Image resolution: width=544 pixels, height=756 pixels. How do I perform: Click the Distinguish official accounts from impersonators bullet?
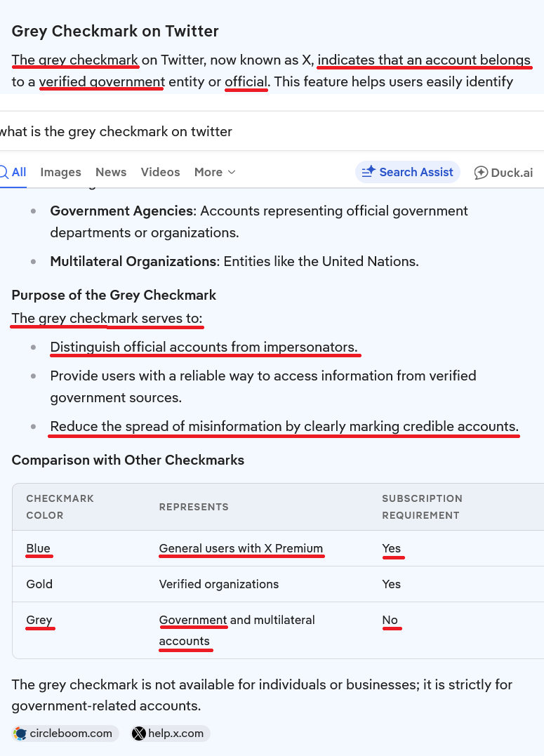coord(204,347)
